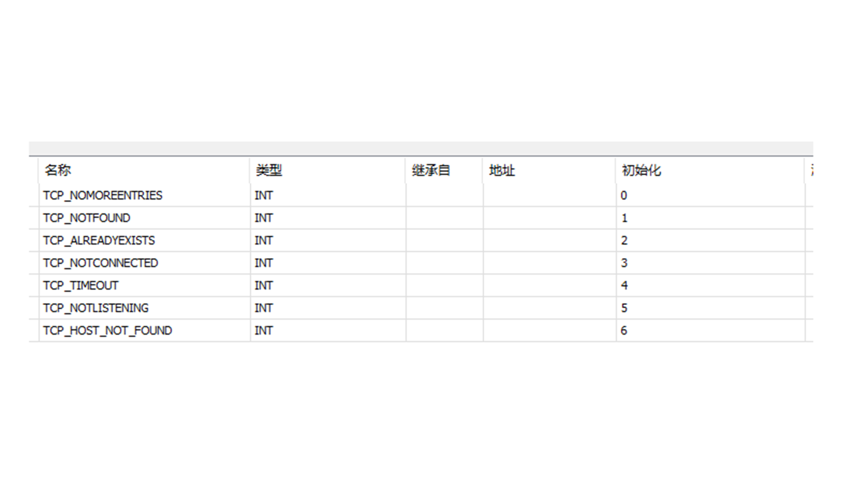The height and width of the screenshot is (488, 868).
Task: Select the TCP_NOTLISTENING name cell
Action: point(96,308)
